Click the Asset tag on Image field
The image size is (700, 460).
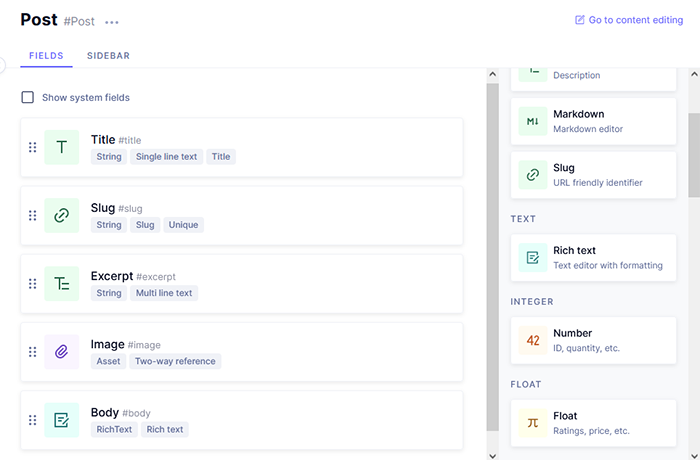click(108, 361)
